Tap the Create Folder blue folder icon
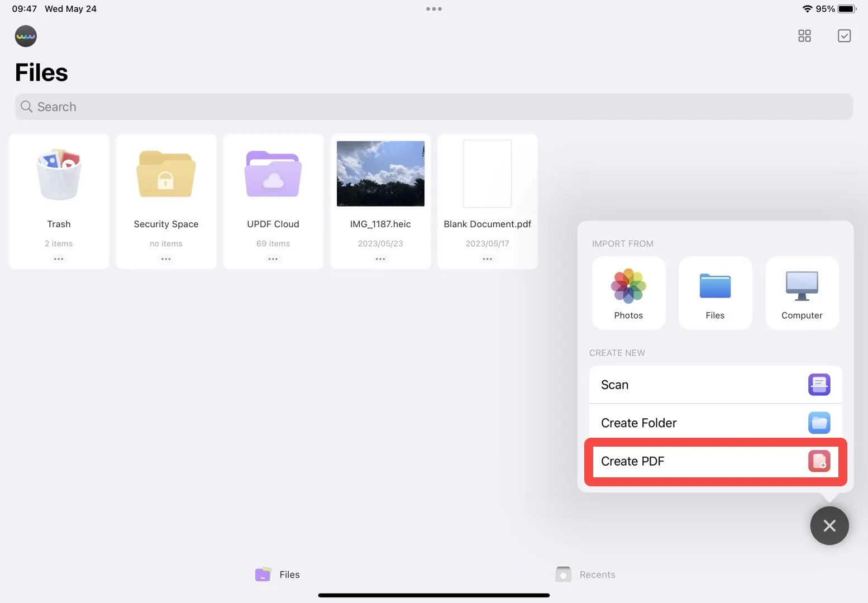868x603 pixels. click(819, 423)
